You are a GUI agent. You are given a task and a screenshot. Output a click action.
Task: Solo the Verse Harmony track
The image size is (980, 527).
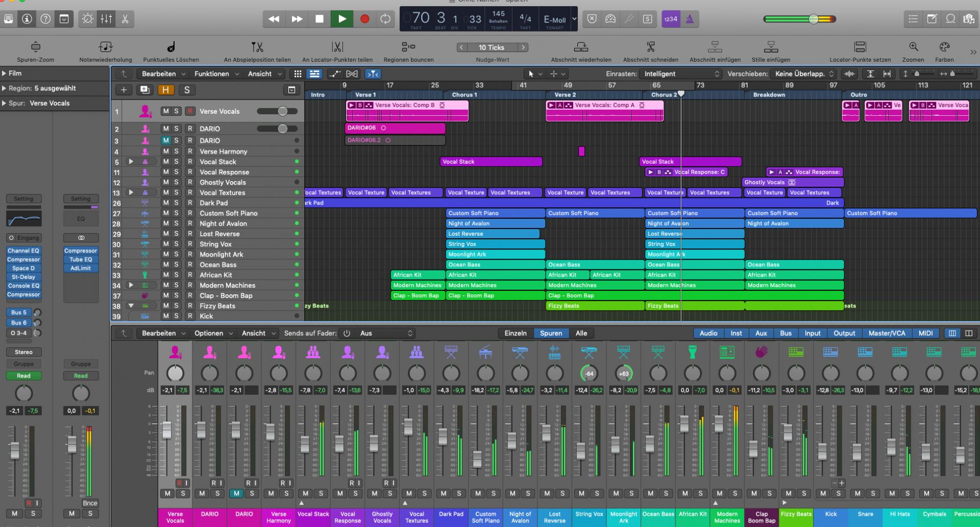coord(177,152)
